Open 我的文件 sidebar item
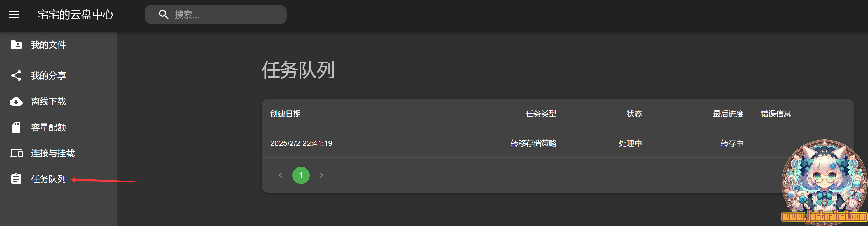This screenshot has width=868, height=226. click(59, 45)
